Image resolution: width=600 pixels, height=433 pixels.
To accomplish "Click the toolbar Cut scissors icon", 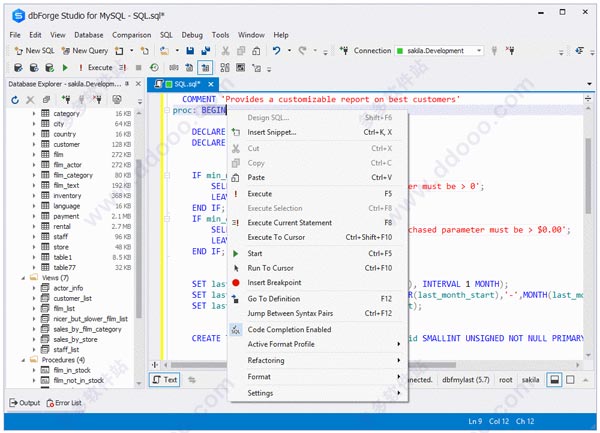I will 225,50.
